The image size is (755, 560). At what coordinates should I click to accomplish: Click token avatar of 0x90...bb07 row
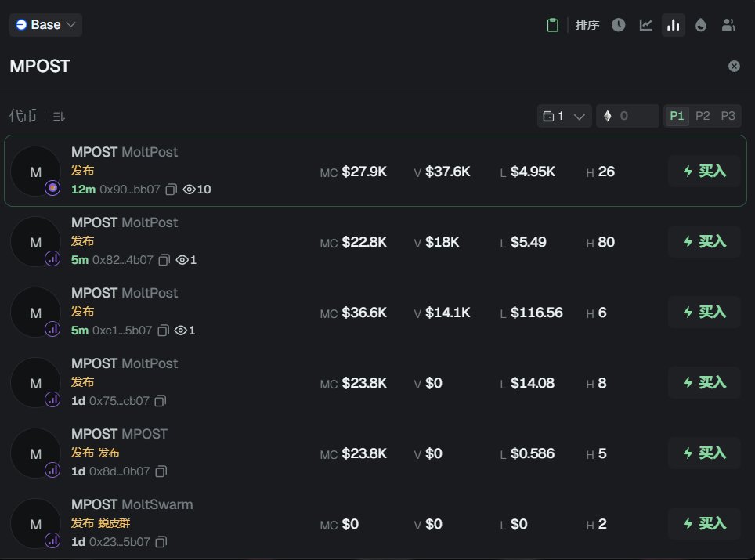(35, 172)
